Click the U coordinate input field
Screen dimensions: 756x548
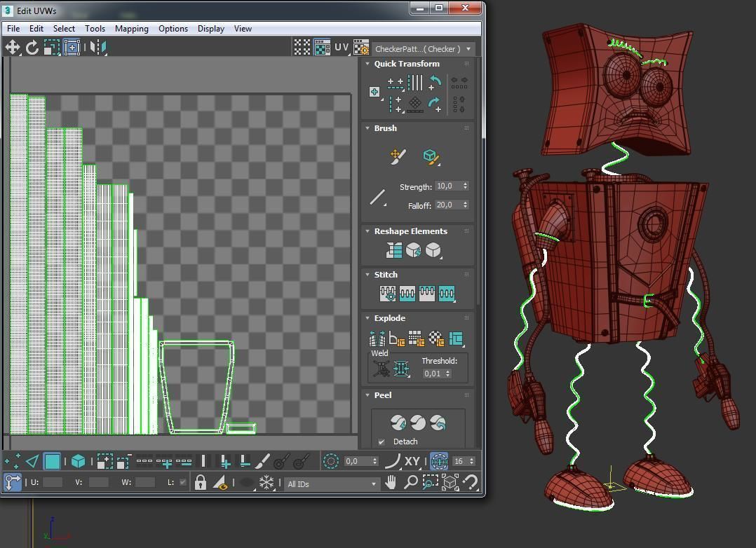tap(53, 482)
